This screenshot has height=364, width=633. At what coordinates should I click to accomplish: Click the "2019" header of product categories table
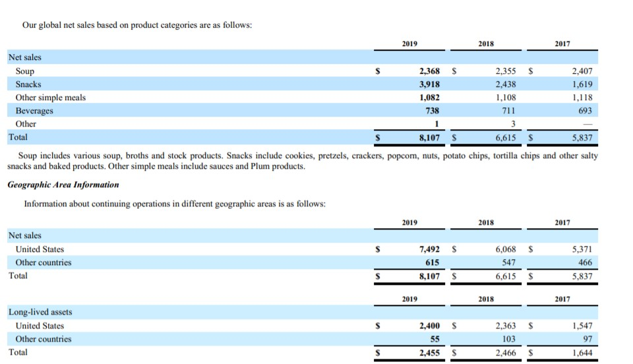(x=409, y=44)
